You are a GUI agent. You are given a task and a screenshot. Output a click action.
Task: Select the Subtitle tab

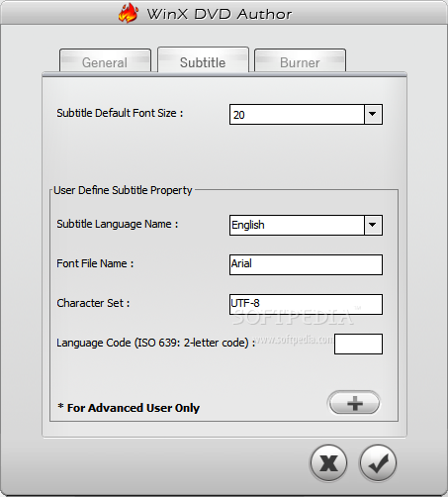tap(203, 60)
